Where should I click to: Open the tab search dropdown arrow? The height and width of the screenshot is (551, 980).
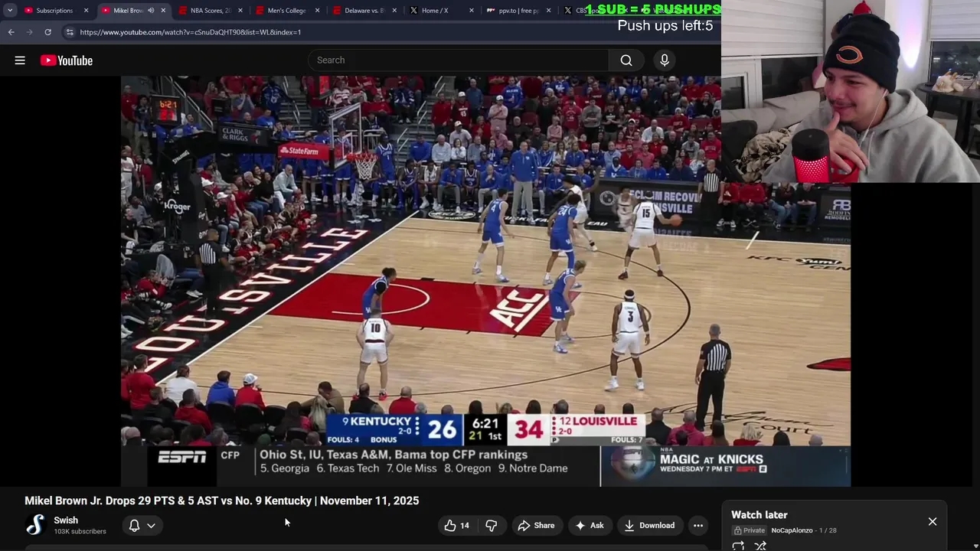click(10, 11)
